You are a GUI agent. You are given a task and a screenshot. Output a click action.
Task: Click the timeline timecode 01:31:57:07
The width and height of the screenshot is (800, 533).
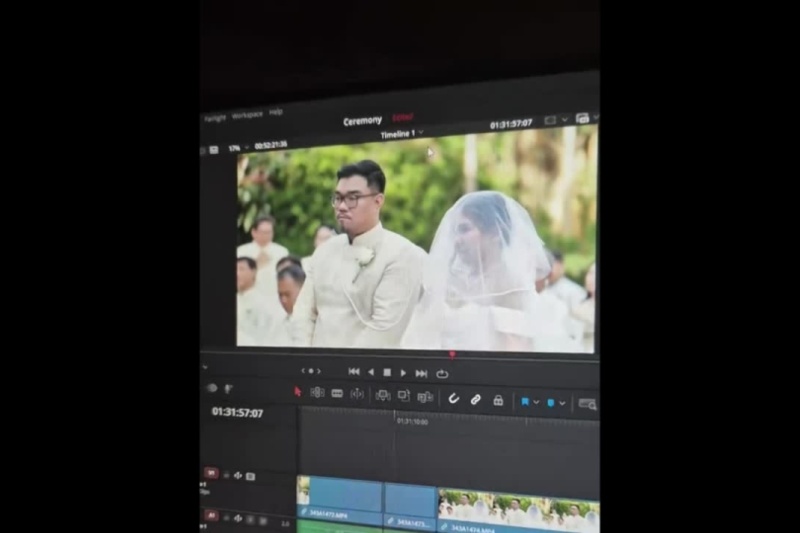click(x=237, y=412)
